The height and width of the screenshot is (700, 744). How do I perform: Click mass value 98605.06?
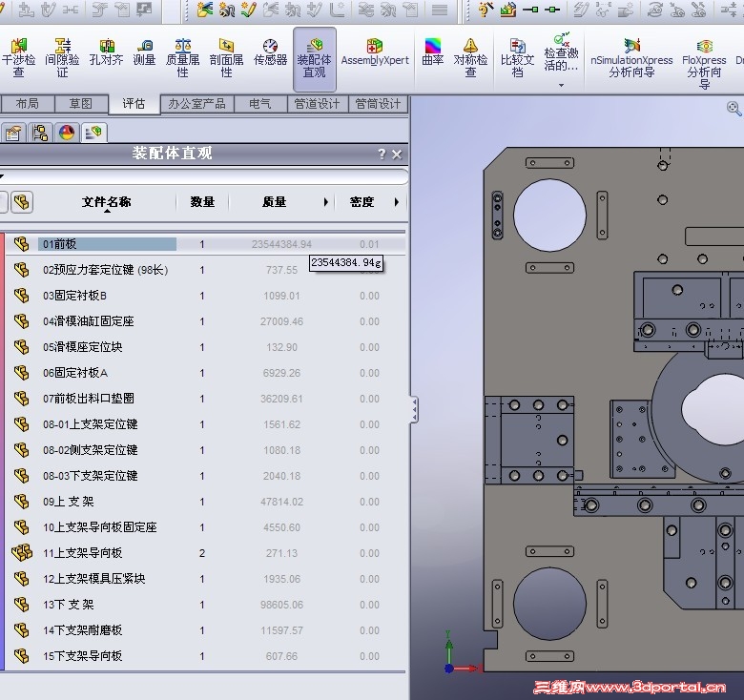point(281,605)
